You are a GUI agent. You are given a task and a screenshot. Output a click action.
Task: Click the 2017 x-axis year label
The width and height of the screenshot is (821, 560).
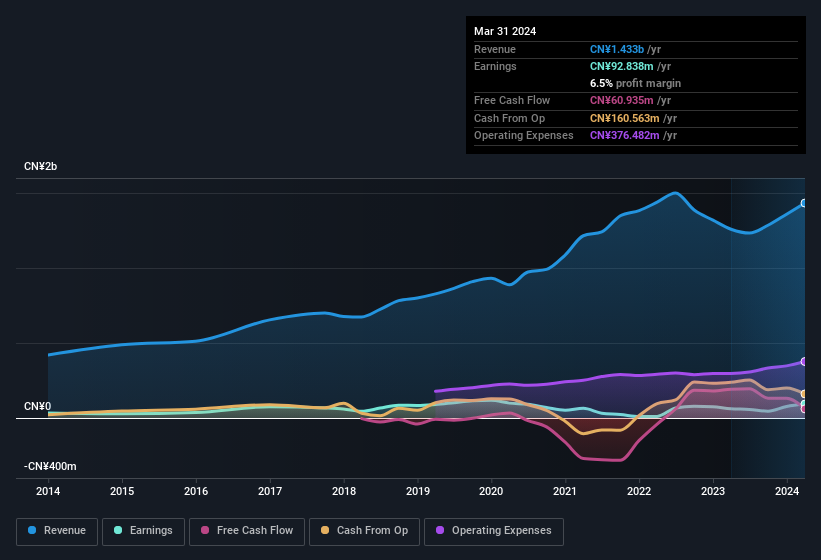click(x=270, y=491)
